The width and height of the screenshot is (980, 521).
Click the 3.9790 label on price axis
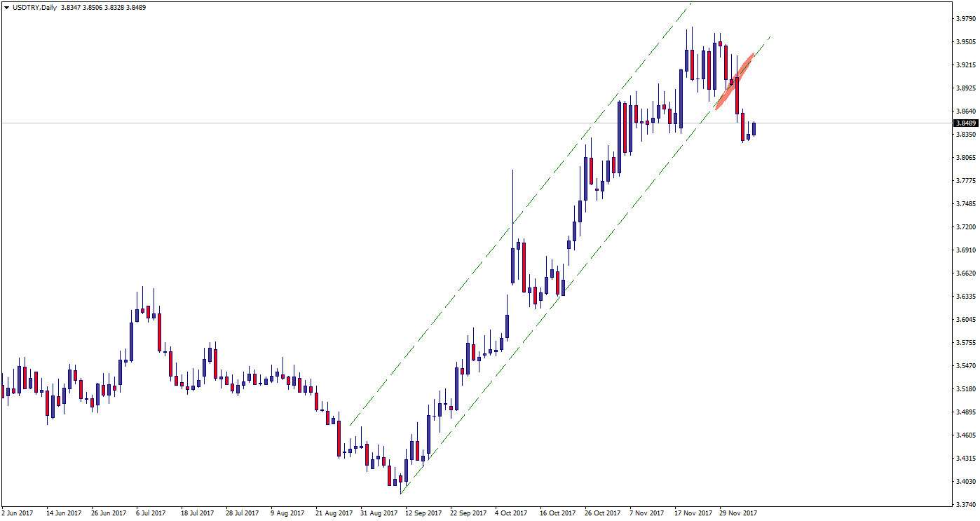965,19
